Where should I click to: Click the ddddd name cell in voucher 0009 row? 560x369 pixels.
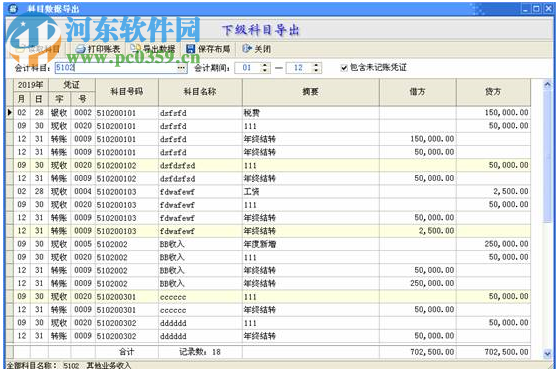point(200,336)
